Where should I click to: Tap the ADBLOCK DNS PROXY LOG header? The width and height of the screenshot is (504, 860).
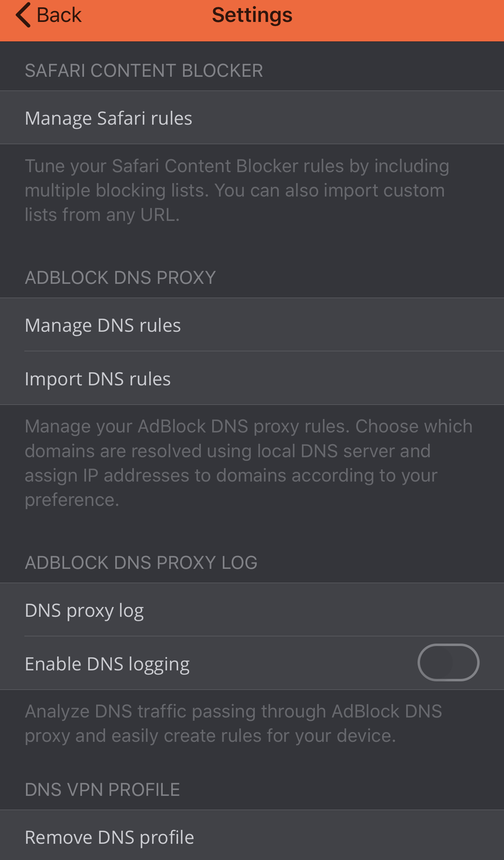pos(141,563)
